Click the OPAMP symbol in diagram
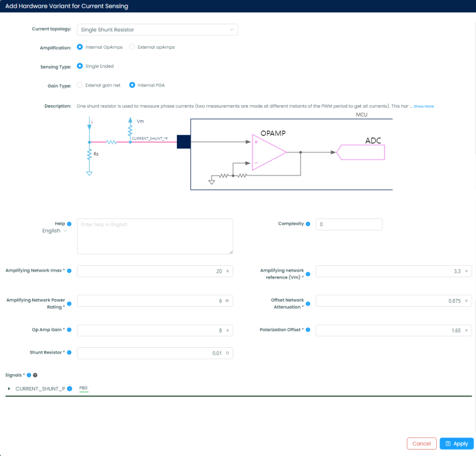Screen dimensions: 476x456 click(269, 152)
